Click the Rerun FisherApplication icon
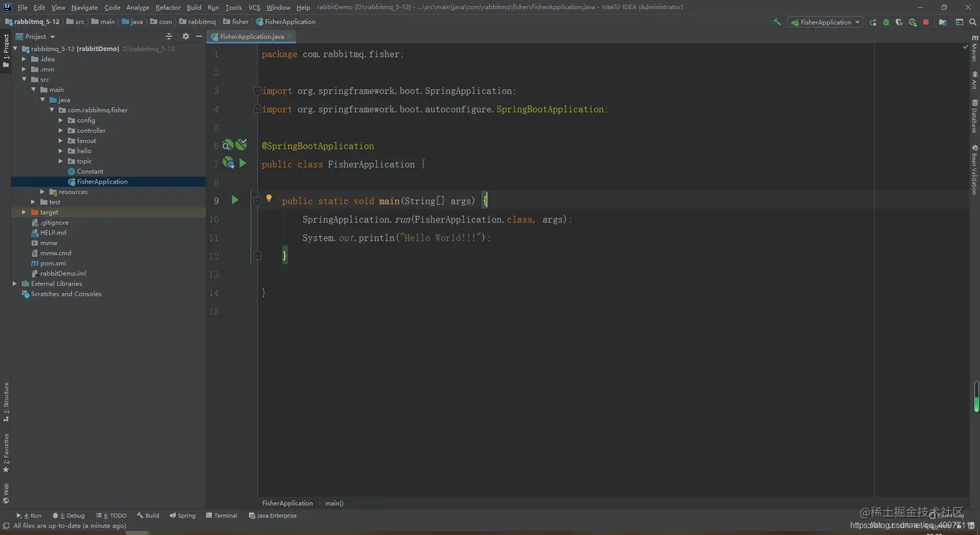The width and height of the screenshot is (980, 535). [873, 22]
